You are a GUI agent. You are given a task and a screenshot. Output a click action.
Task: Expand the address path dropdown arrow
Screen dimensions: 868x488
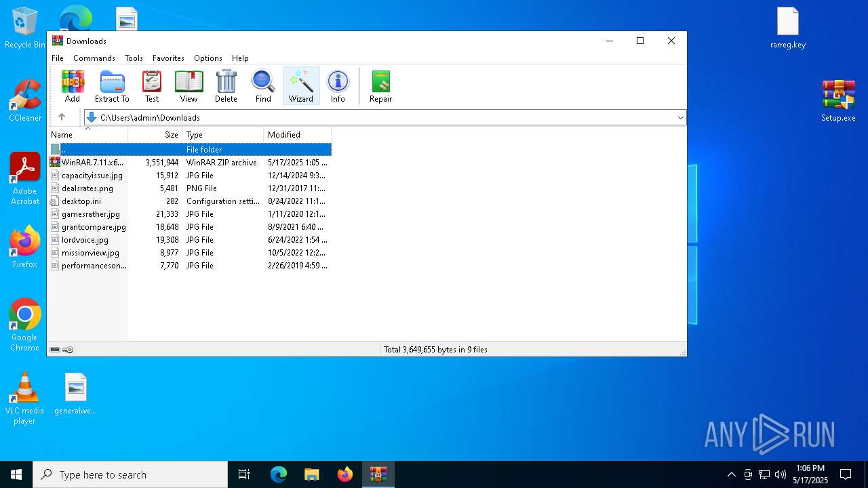(x=680, y=118)
